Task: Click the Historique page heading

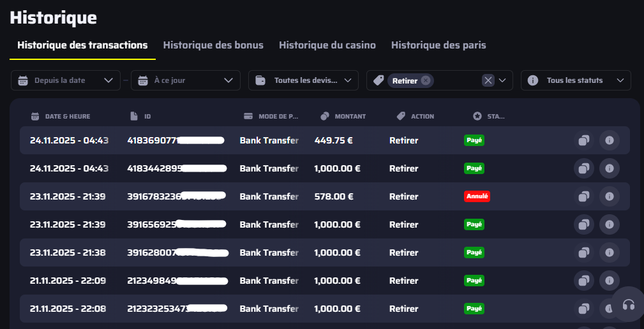Action: pyautogui.click(x=54, y=18)
